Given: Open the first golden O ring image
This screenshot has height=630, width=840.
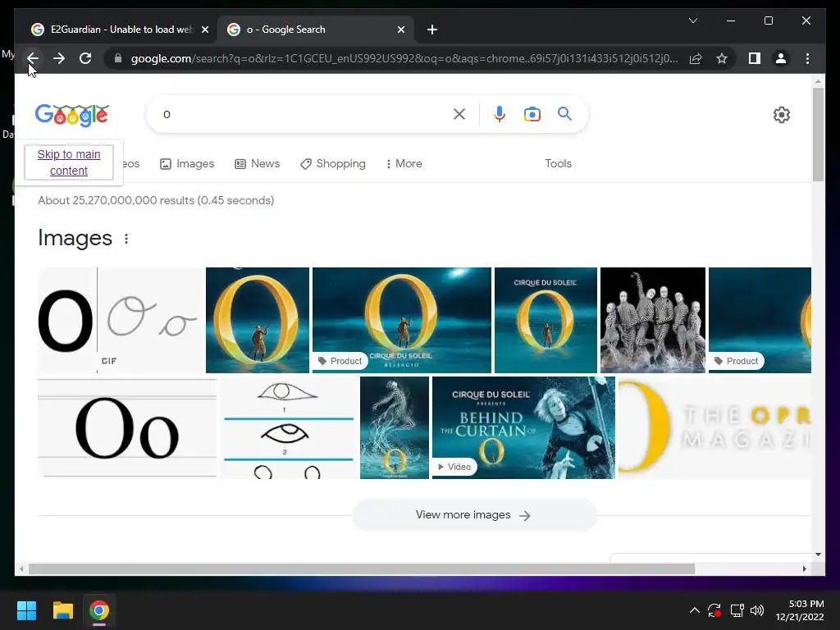Looking at the screenshot, I should click(257, 320).
